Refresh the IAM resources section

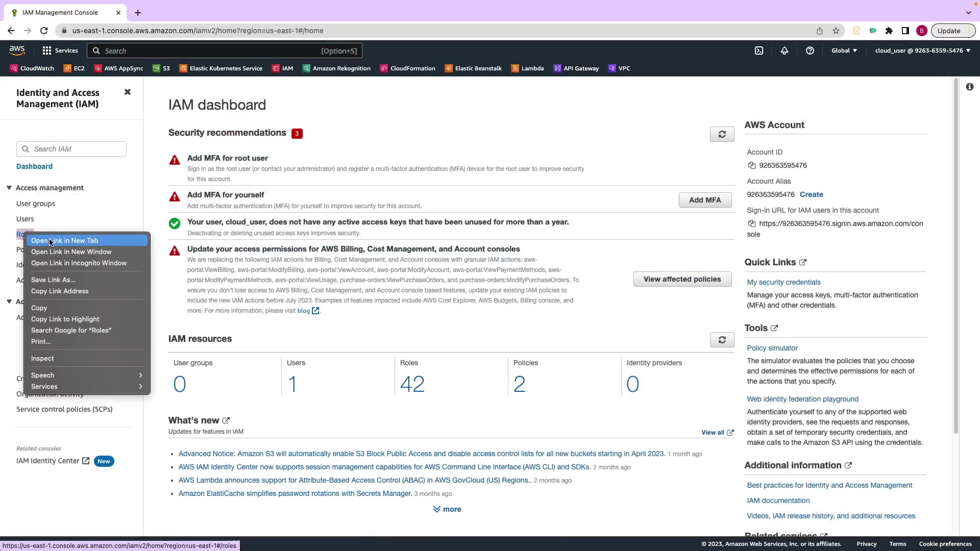(x=722, y=340)
